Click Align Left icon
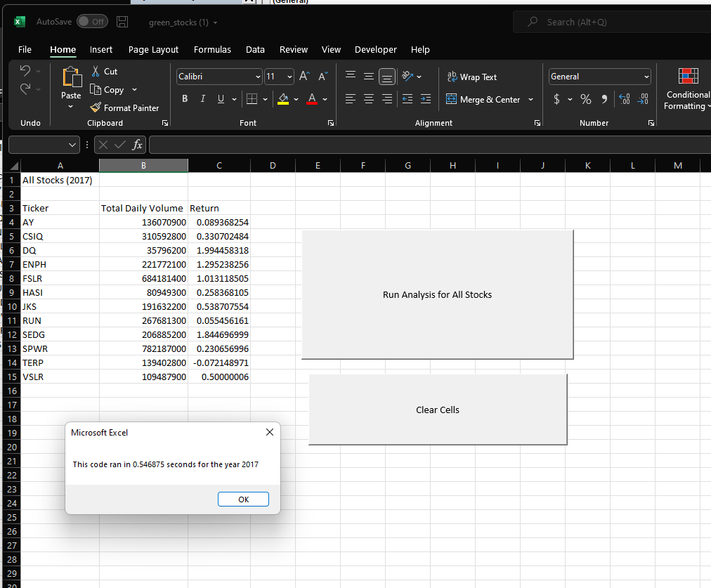 [350, 99]
